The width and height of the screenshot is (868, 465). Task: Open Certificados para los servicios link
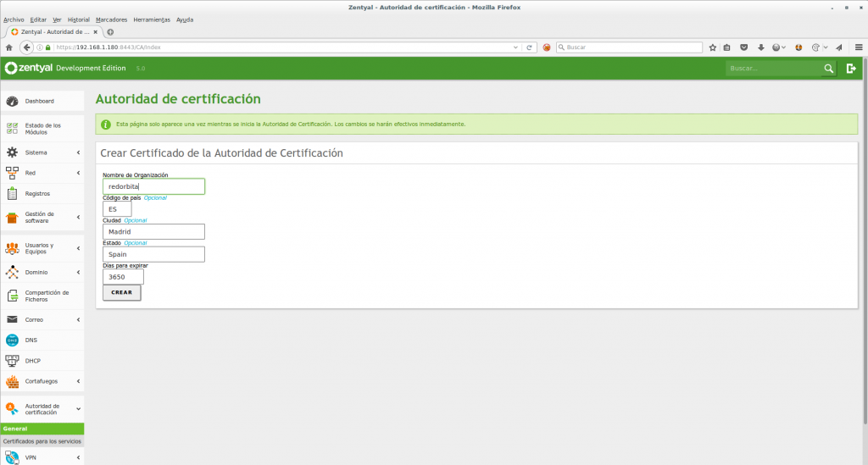point(42,441)
